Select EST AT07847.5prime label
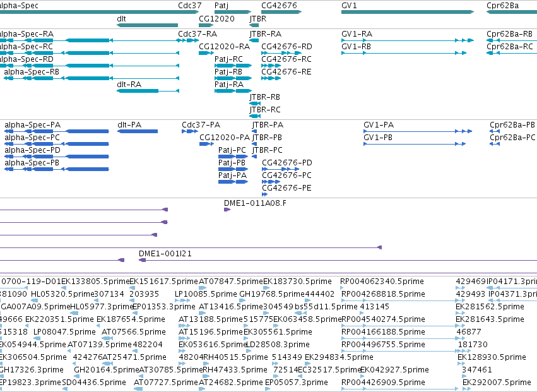537x392 pixels. [x=231, y=282]
